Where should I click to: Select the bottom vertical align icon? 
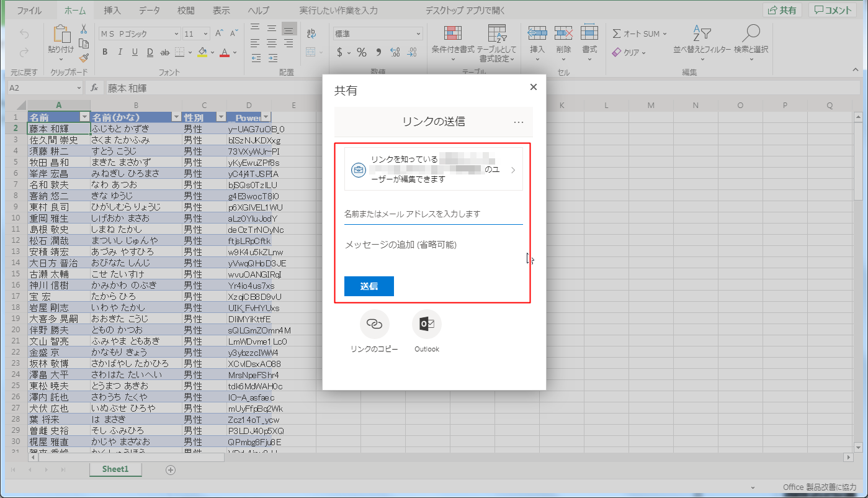tap(289, 29)
